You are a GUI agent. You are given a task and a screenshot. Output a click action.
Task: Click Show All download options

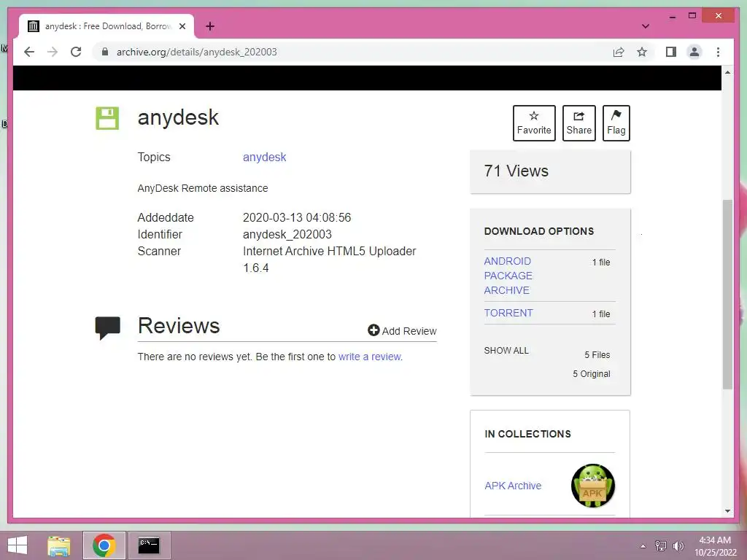[506, 351]
